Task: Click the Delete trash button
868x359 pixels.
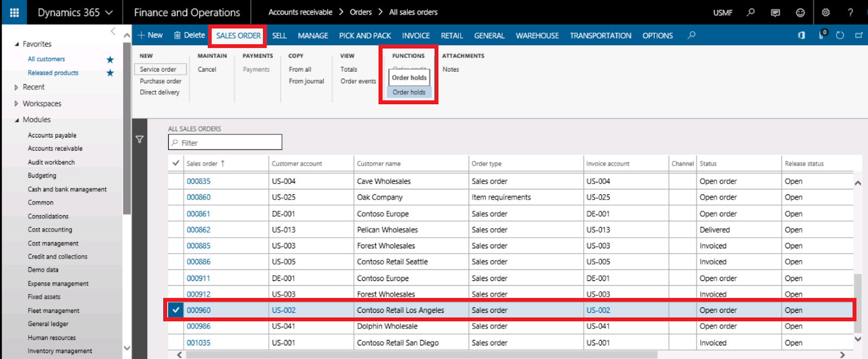Action: 189,35
